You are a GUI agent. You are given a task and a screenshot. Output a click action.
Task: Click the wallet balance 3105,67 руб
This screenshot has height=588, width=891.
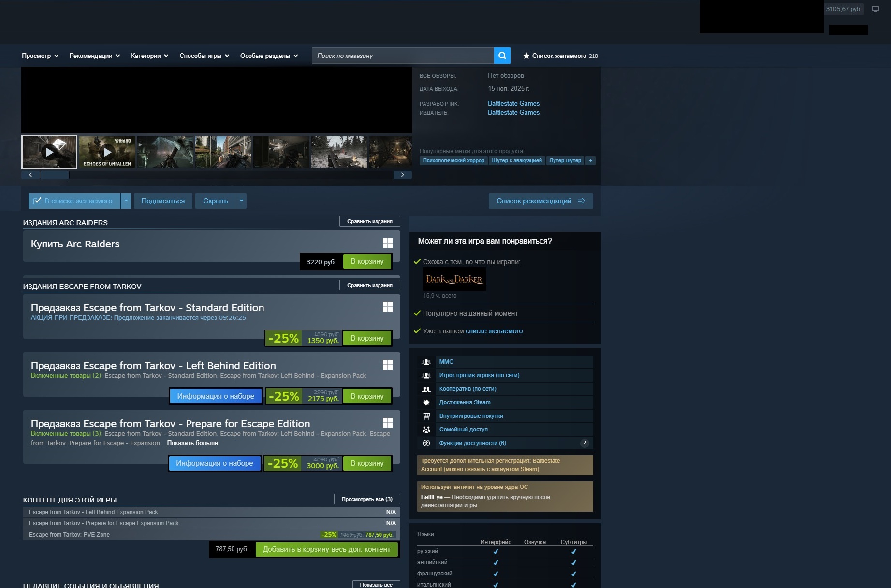[x=843, y=9]
